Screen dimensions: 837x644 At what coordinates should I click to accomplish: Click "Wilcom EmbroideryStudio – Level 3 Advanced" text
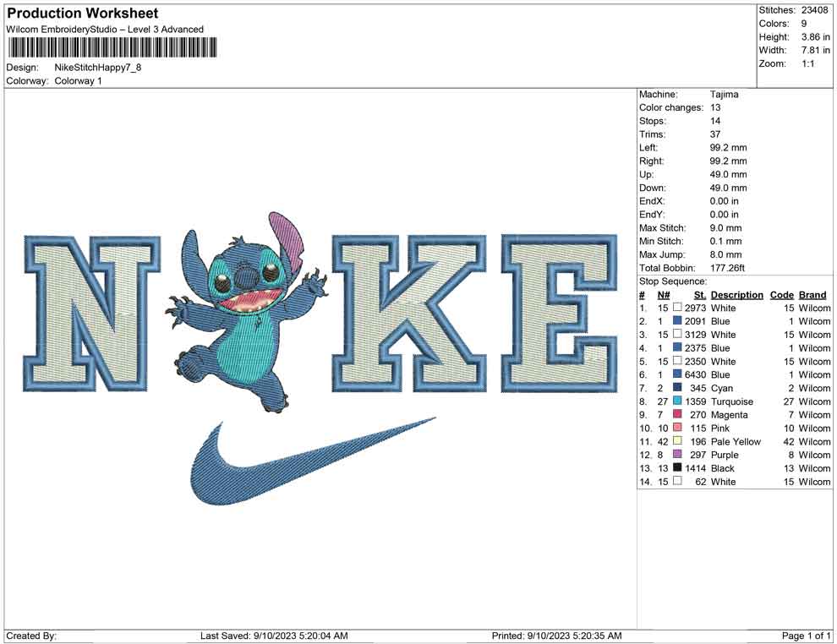(x=105, y=30)
